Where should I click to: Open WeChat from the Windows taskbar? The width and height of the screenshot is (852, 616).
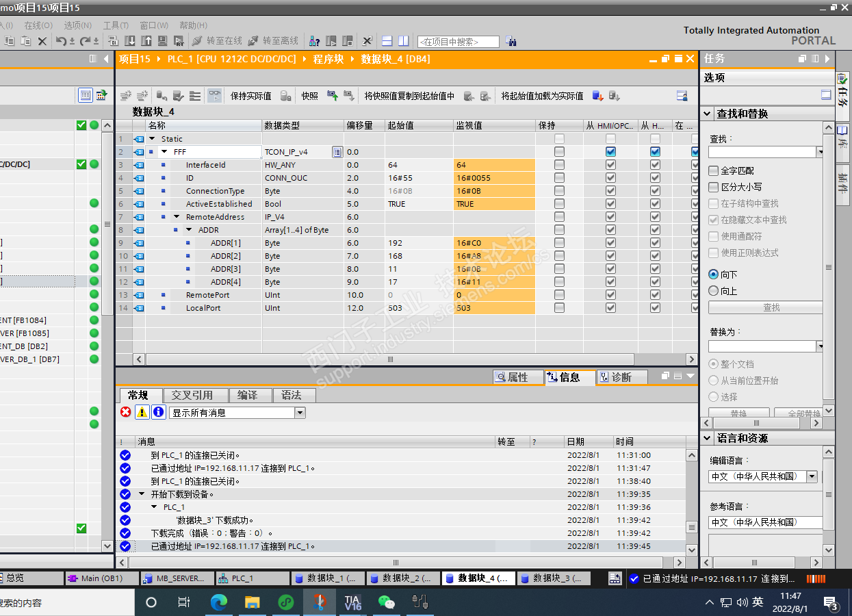(387, 602)
